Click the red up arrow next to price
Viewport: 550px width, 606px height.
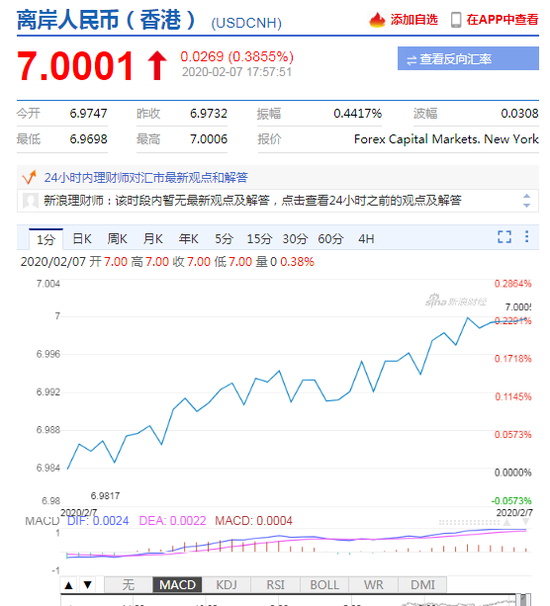click(157, 66)
